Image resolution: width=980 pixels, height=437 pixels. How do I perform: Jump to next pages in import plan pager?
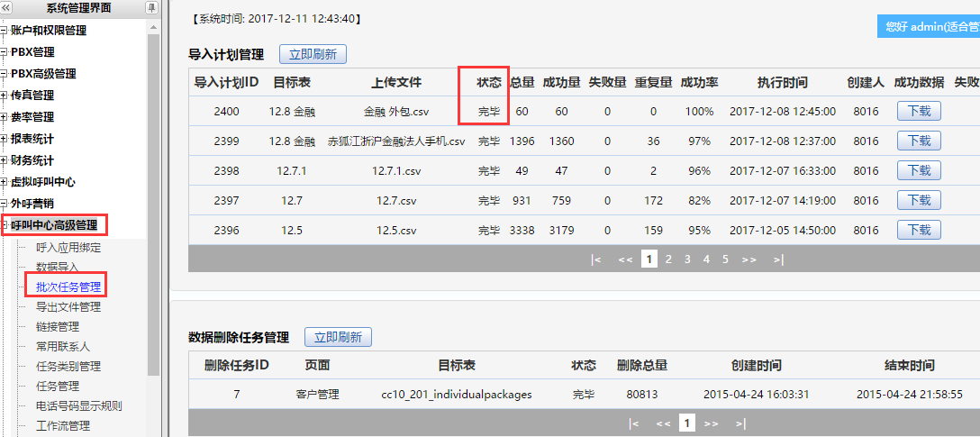pyautogui.click(x=749, y=259)
